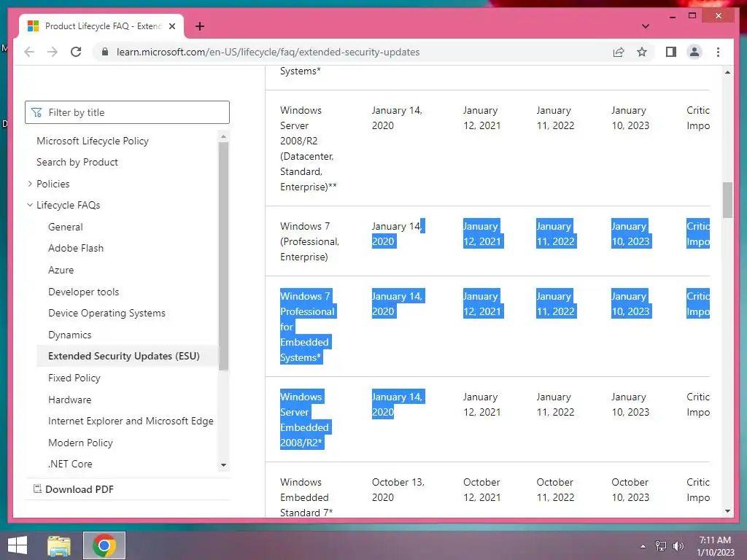Image resolution: width=747 pixels, height=560 pixels.
Task: Click Windows 7 (Professional, Enterprise) cell
Action: click(309, 241)
